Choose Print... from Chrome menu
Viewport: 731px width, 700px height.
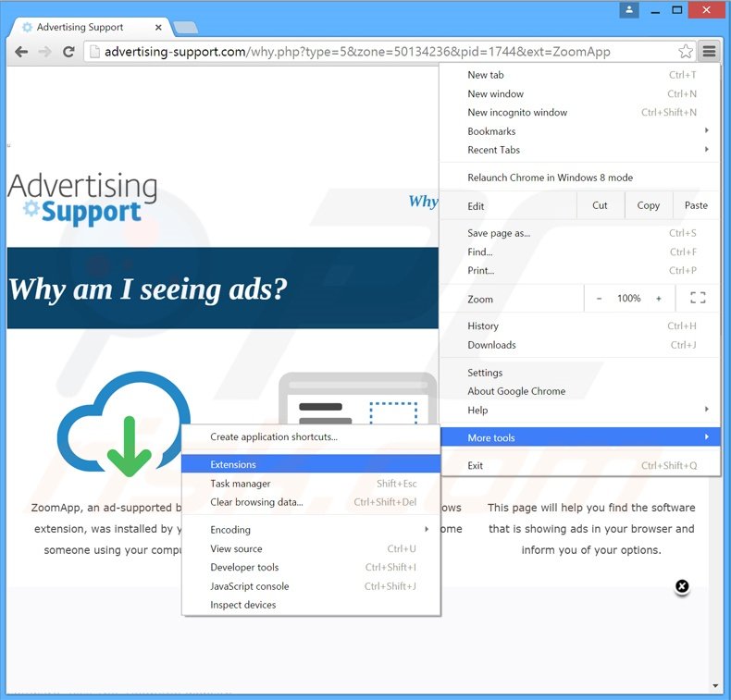click(580, 271)
